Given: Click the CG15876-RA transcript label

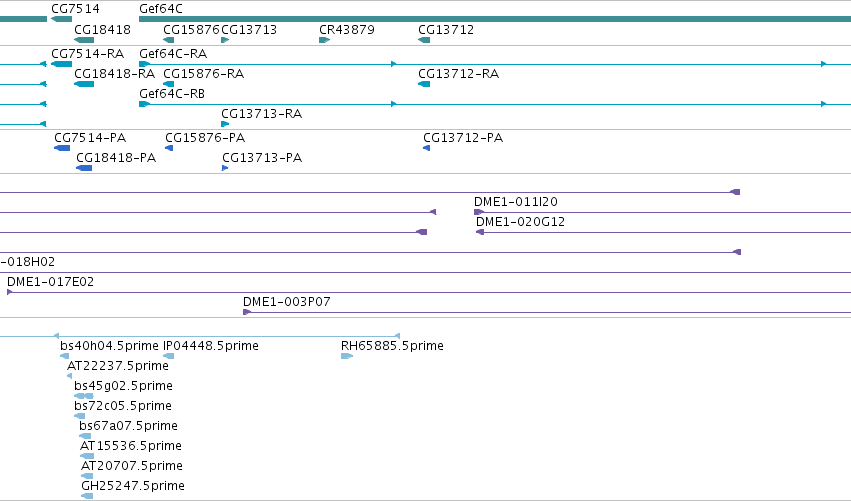Looking at the screenshot, I should click(x=203, y=74).
